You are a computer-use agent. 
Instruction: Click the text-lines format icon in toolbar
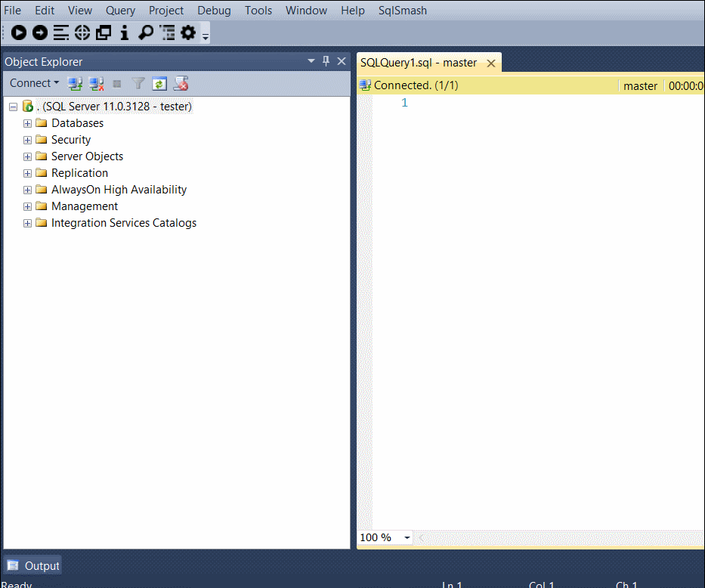(x=61, y=32)
